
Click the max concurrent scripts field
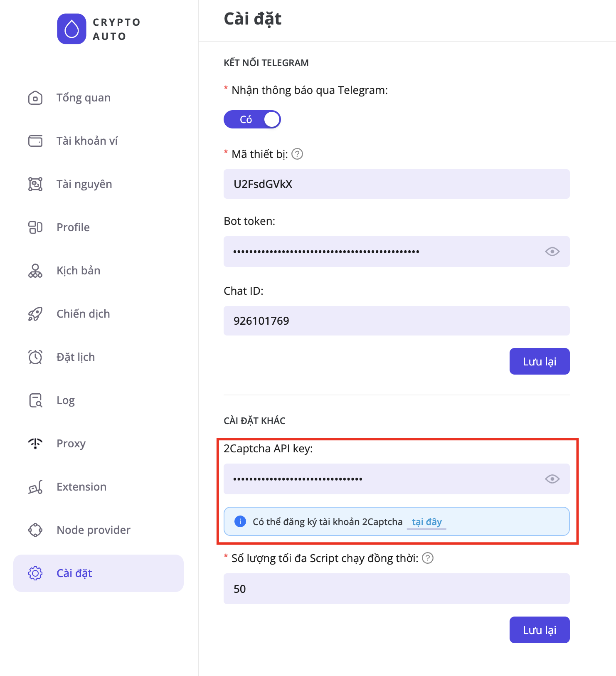(396, 589)
